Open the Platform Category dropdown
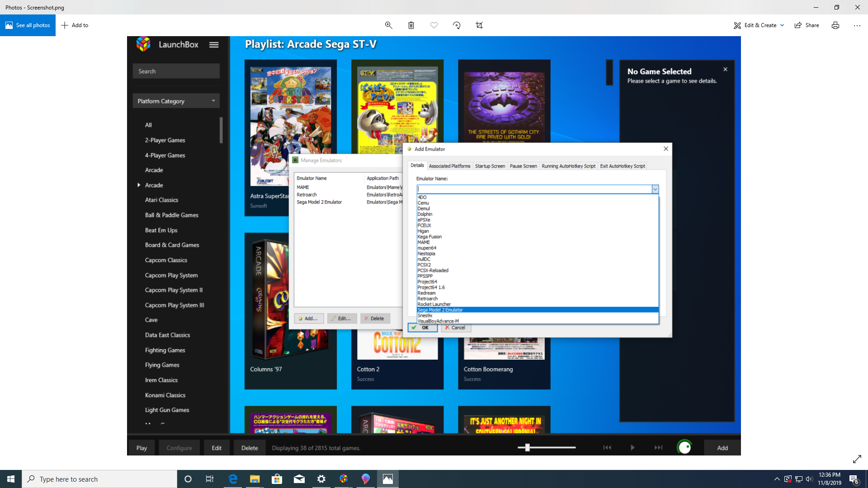 [x=176, y=101]
